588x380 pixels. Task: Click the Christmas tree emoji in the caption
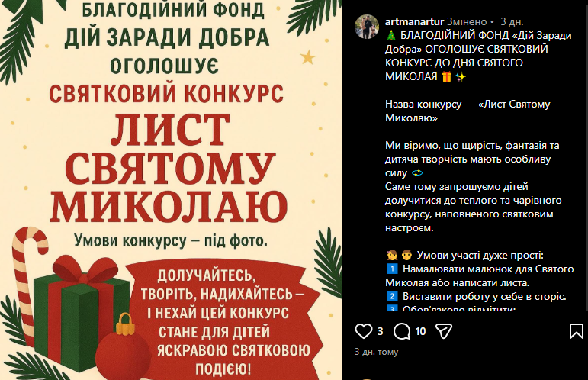[x=391, y=36]
